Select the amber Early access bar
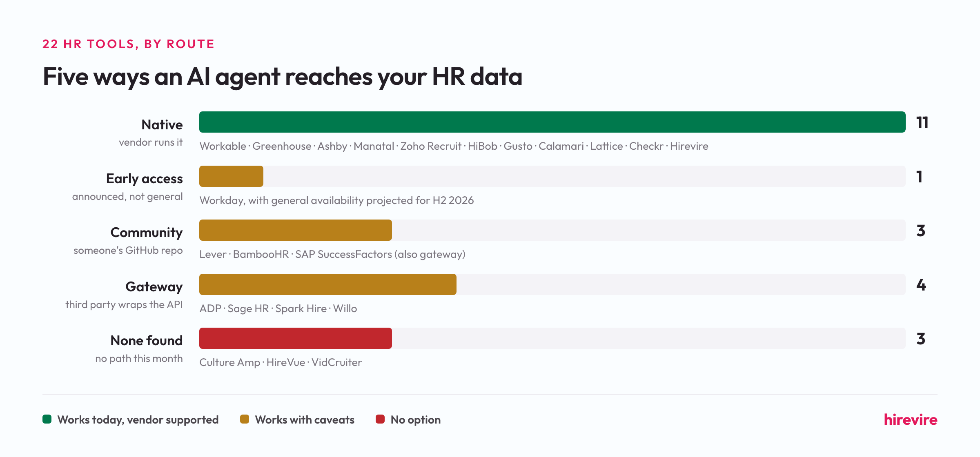This screenshot has height=457, width=980. 231,176
